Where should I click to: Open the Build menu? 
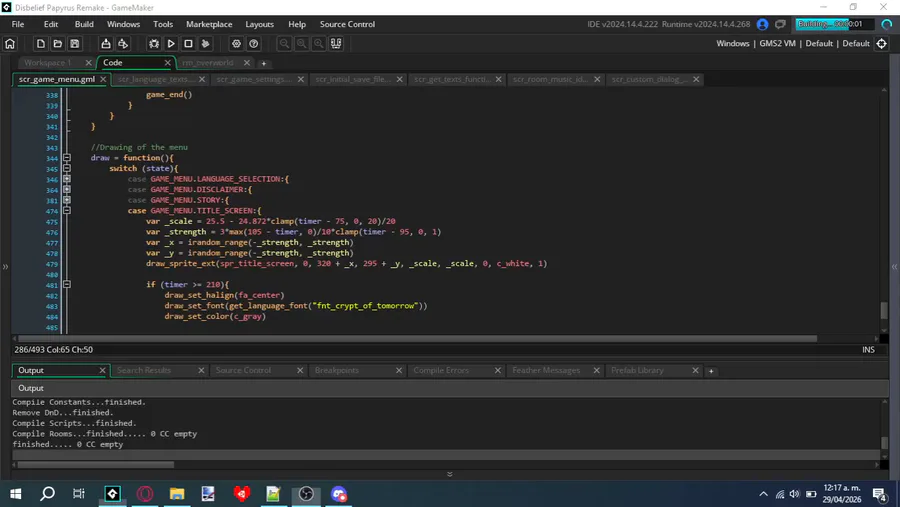coord(84,24)
